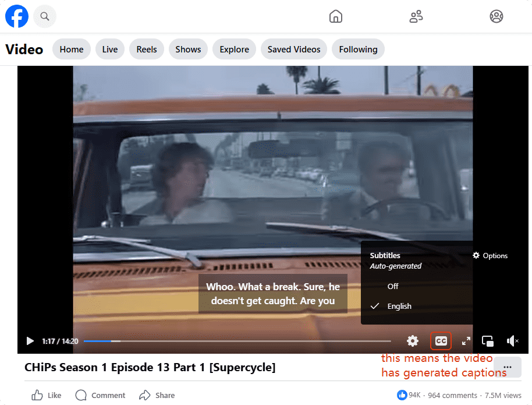Like the CHiPs video

click(47, 395)
